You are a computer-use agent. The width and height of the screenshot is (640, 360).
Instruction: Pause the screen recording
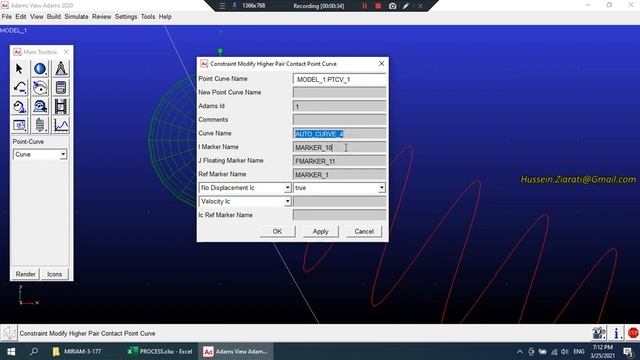click(x=364, y=6)
